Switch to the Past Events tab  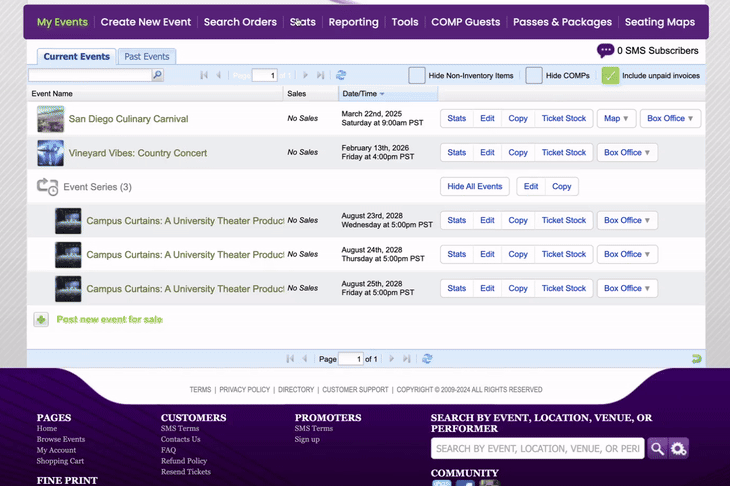[147, 57]
